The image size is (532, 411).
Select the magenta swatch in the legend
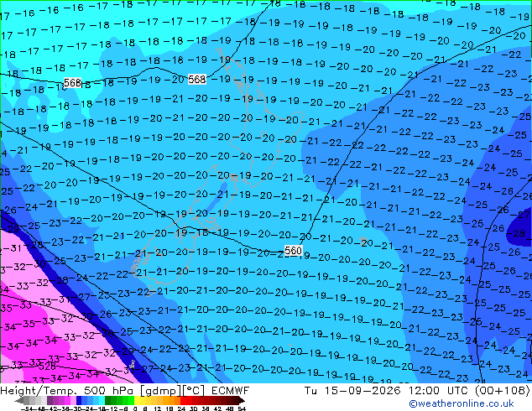click(x=67, y=400)
